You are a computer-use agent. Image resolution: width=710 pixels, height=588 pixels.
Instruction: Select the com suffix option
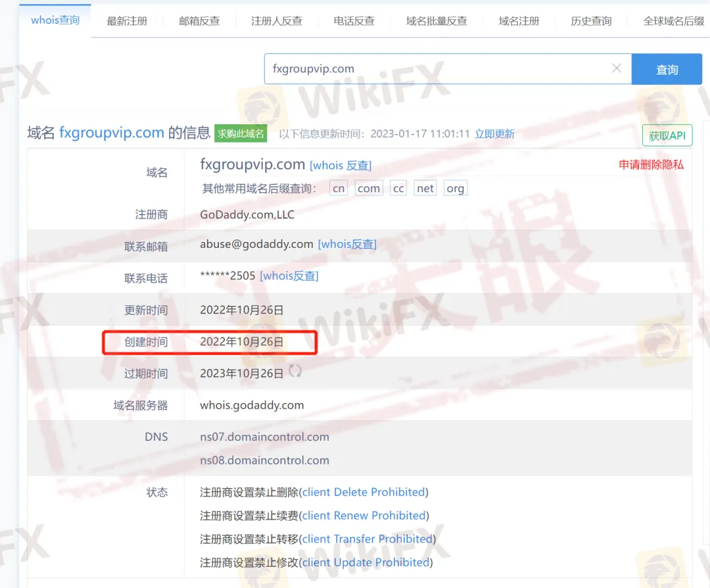click(x=369, y=188)
